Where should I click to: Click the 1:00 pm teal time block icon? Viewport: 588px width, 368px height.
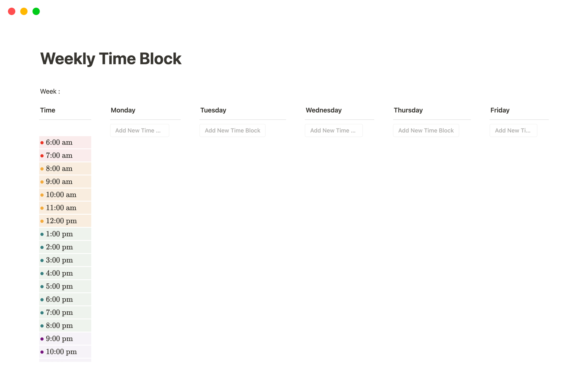pyautogui.click(x=42, y=234)
